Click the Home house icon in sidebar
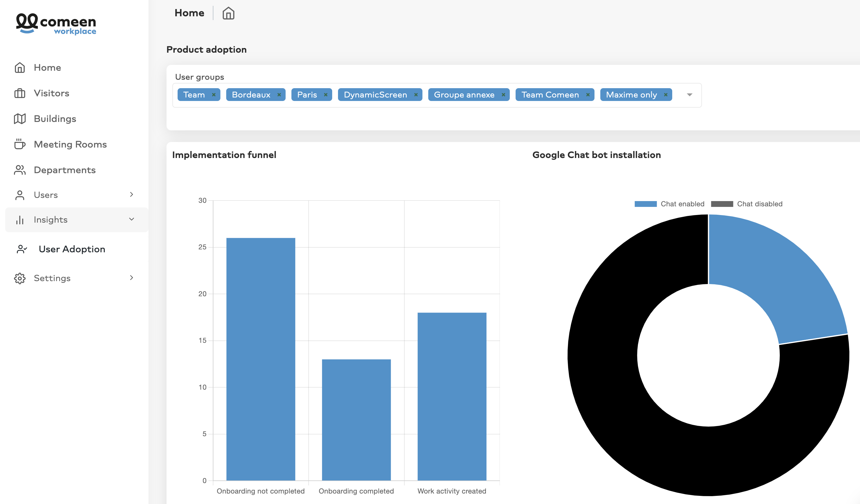The height and width of the screenshot is (504, 860). (20, 68)
